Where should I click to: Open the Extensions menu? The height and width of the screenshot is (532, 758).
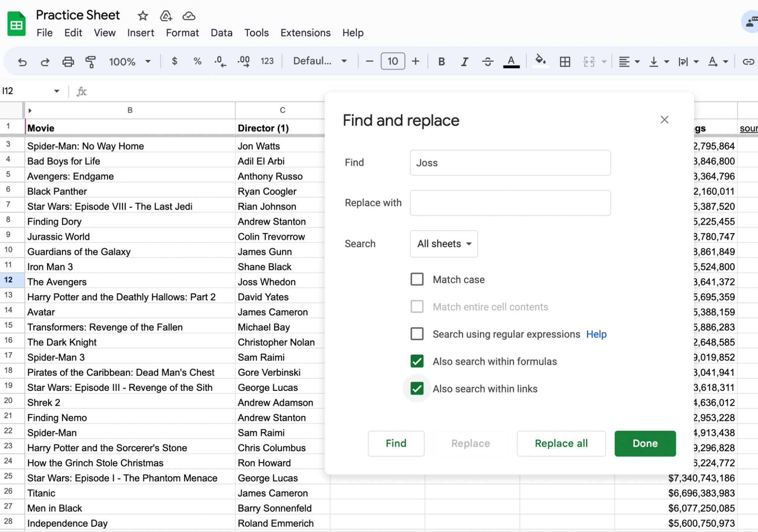click(x=306, y=33)
